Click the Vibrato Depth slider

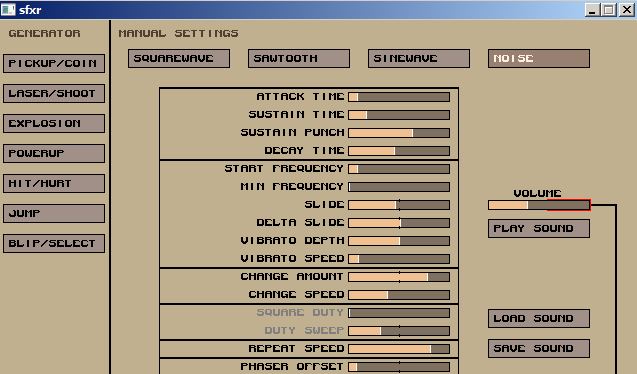pyautogui.click(x=399, y=241)
